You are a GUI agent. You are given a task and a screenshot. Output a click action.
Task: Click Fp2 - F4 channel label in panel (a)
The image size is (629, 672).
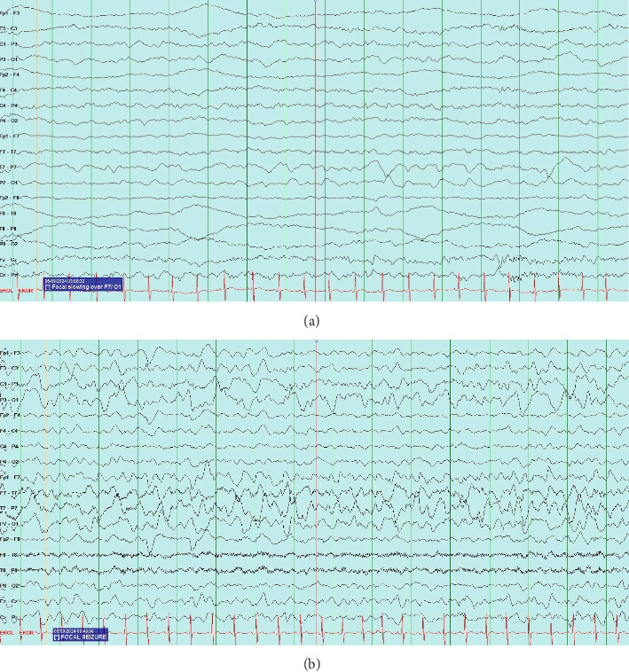(x=11, y=74)
